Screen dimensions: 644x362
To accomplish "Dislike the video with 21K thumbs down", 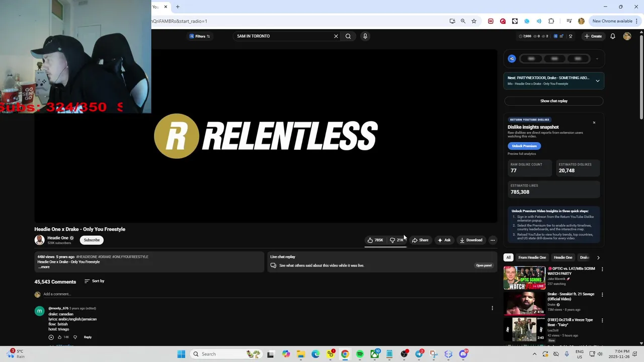I will [x=396, y=240].
